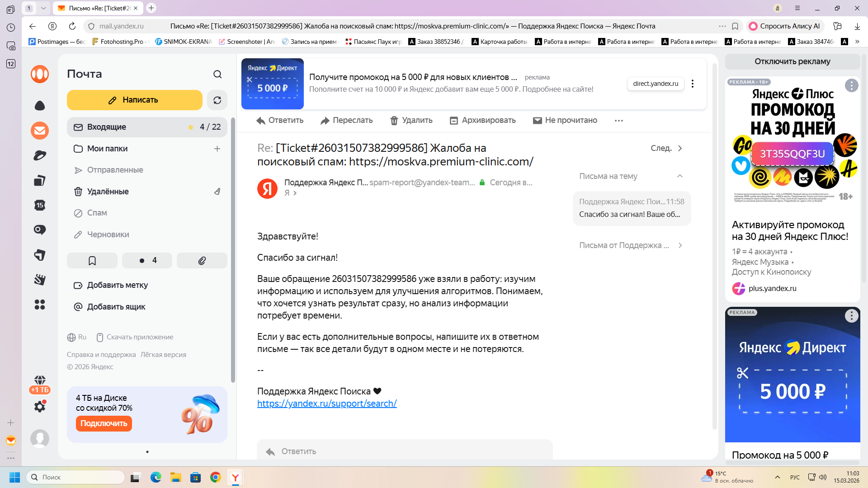Open the yandex.ru/support/search link
The image size is (868, 488).
point(327,404)
